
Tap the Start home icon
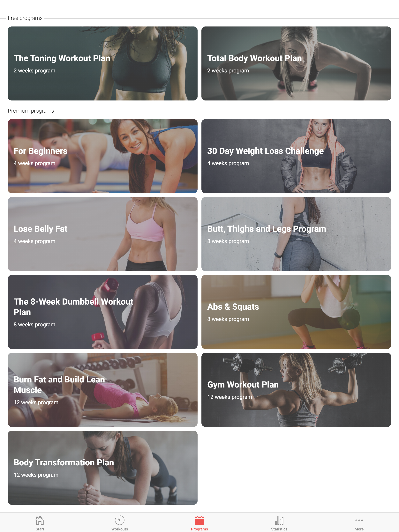pyautogui.click(x=40, y=520)
